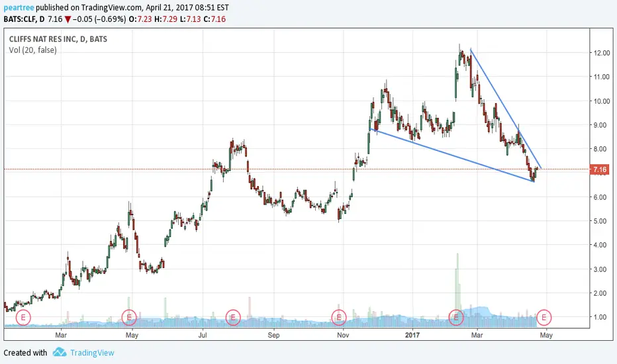Click the earnings E marker left of Mar
The width and height of the screenshot is (617, 364).
click(23, 317)
